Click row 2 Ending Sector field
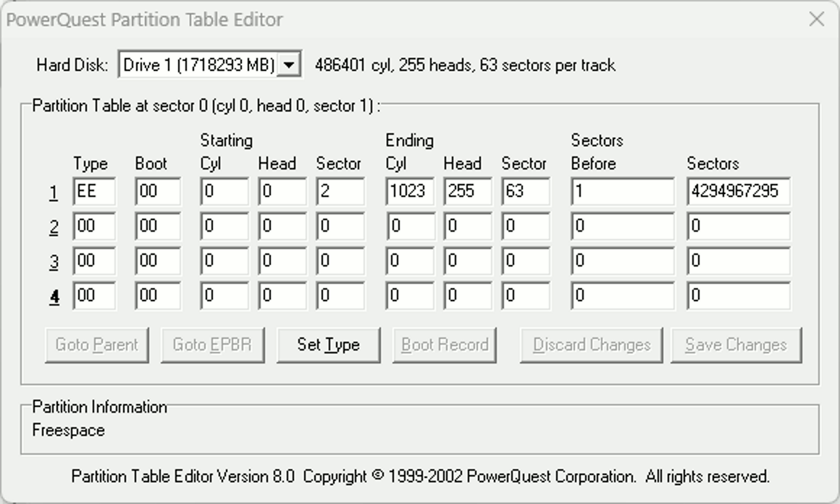 [526, 226]
